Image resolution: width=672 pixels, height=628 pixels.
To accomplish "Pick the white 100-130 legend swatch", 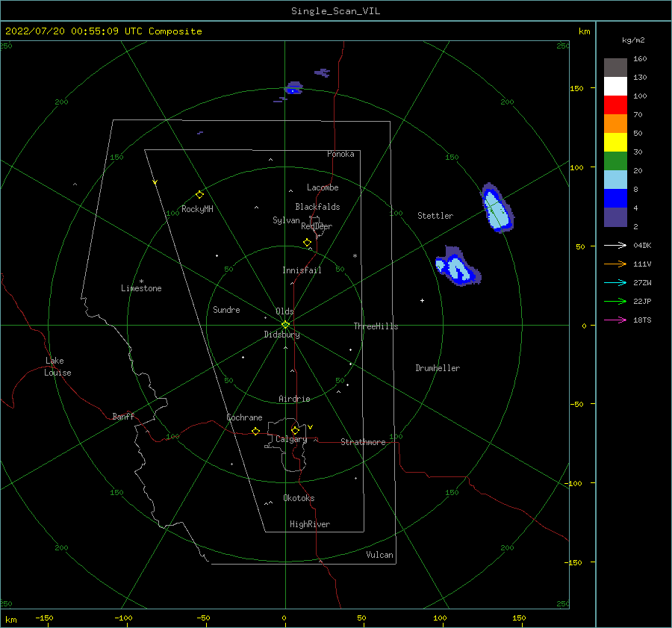I will click(x=615, y=86).
